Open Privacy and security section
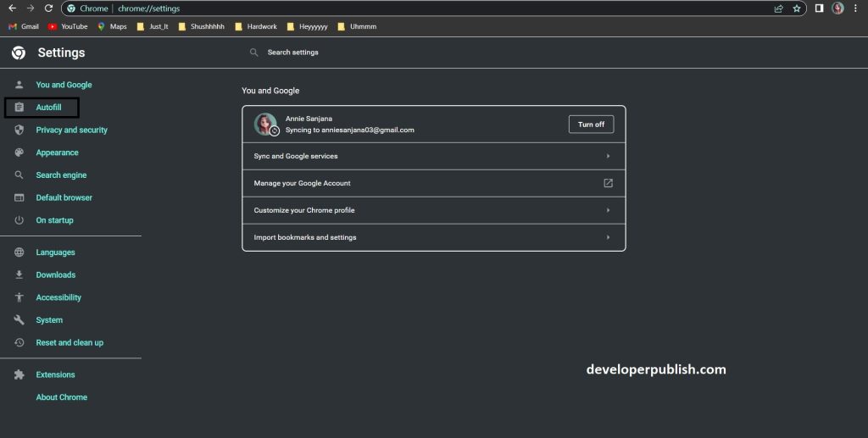 [x=71, y=130]
